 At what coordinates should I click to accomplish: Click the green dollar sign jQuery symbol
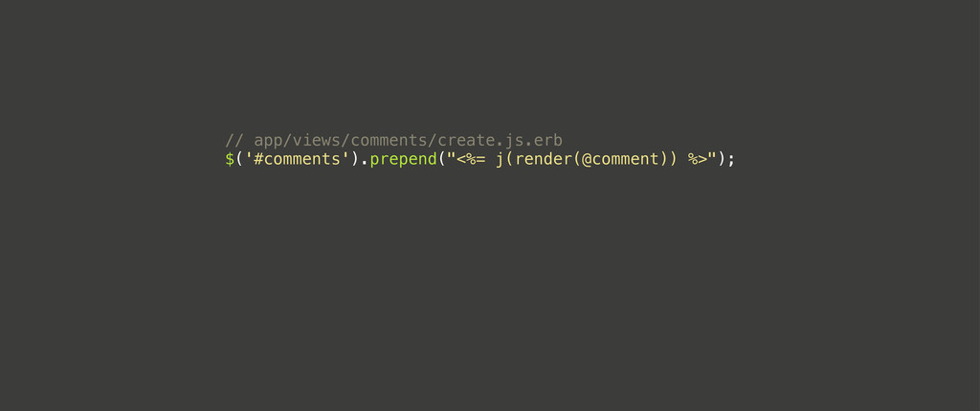(230, 159)
